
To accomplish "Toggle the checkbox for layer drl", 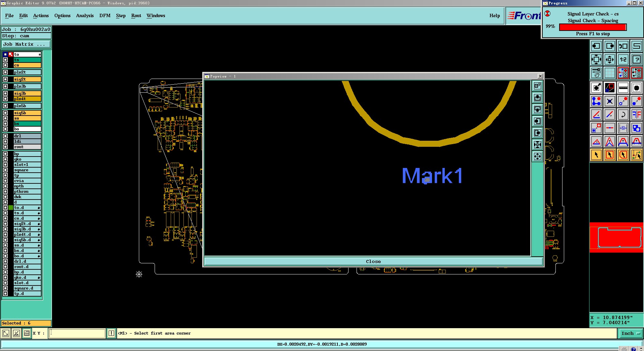I will click(x=5, y=136).
